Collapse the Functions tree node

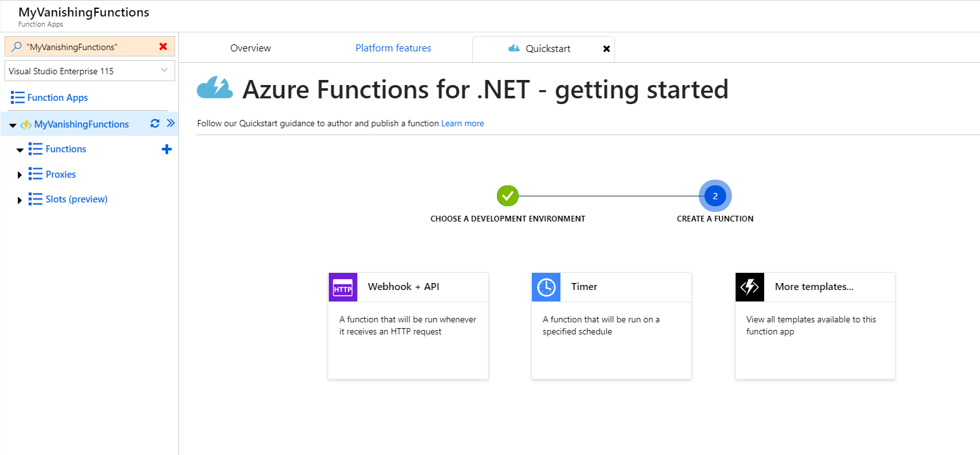click(20, 150)
